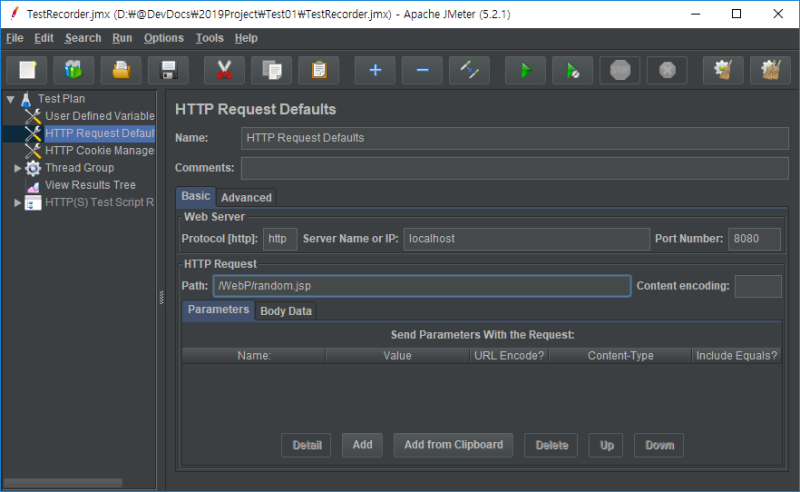
Task: Click the Test Plan flask icon
Action: [26, 99]
